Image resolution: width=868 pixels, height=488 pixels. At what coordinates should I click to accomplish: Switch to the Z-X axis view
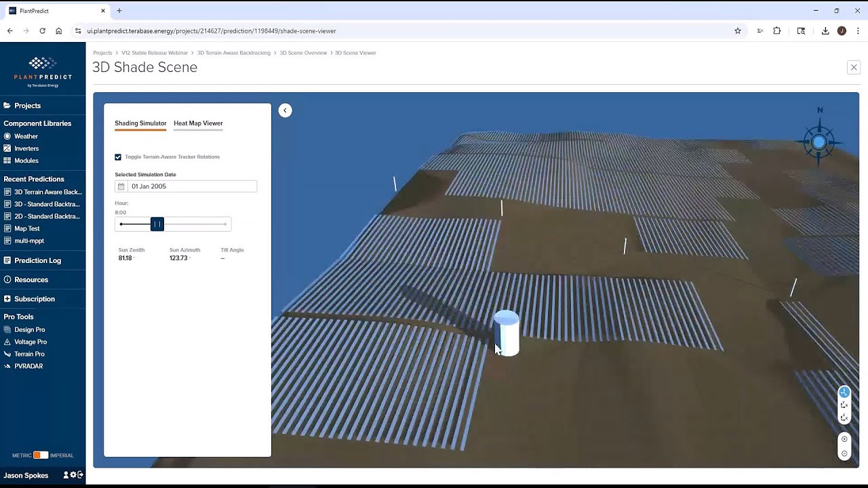[844, 418]
